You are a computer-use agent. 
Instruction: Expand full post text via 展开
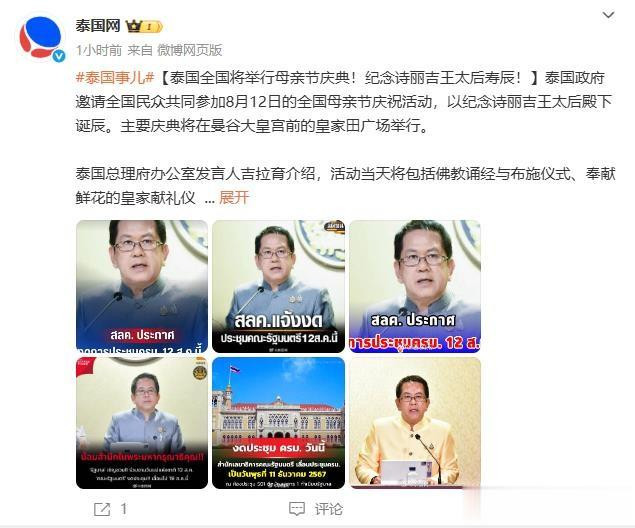(x=234, y=198)
